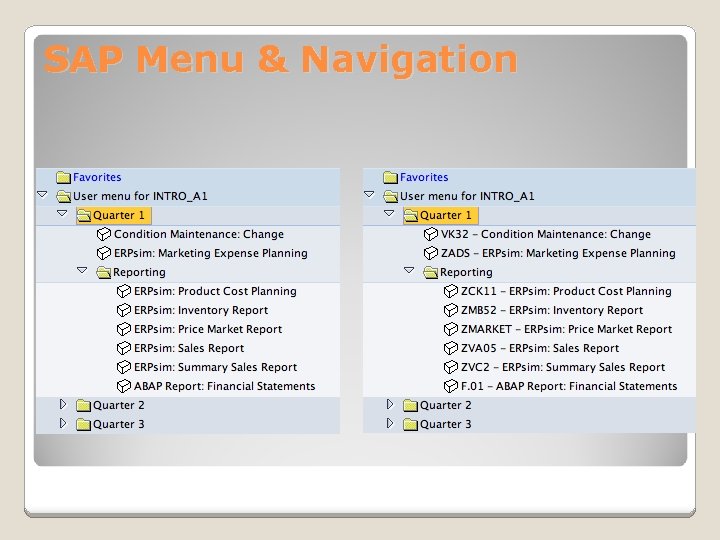Click Favorites folder icon in right panel
The height and width of the screenshot is (540, 720).
click(x=390, y=177)
